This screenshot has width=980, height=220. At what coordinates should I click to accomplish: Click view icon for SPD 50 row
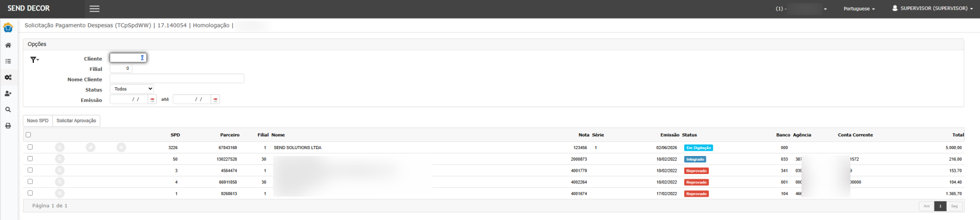60,159
